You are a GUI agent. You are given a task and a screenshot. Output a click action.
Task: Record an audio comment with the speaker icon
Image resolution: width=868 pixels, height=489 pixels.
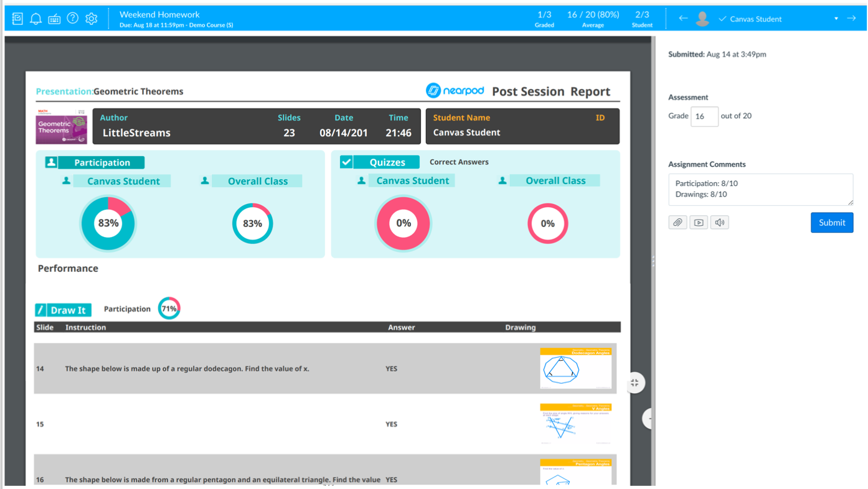(719, 221)
